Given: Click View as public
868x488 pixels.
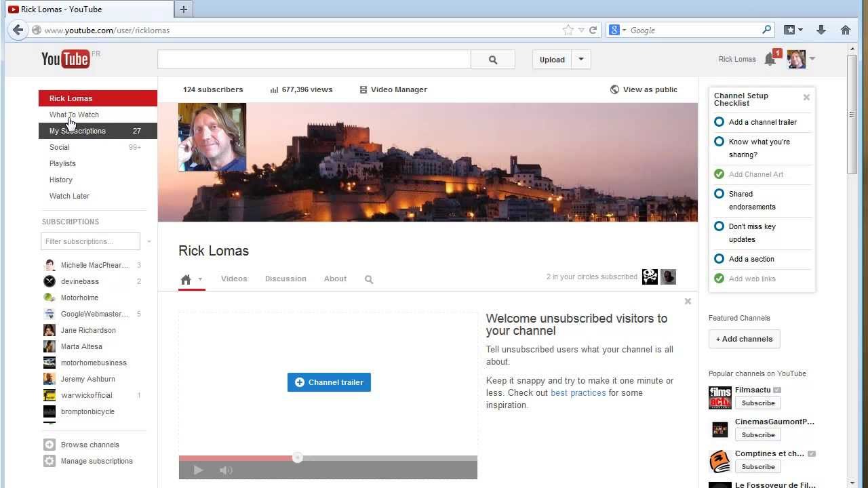Looking at the screenshot, I should point(644,89).
